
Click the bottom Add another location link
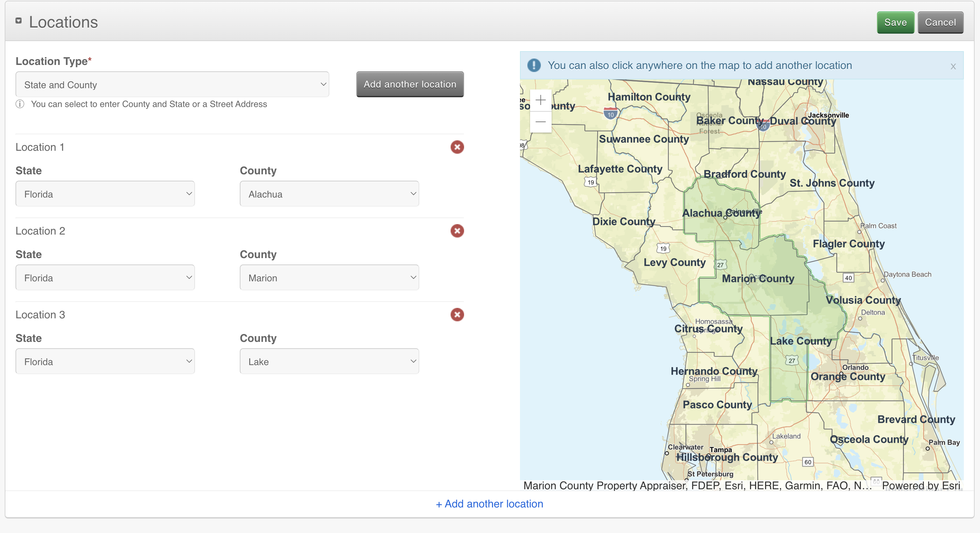(x=489, y=504)
